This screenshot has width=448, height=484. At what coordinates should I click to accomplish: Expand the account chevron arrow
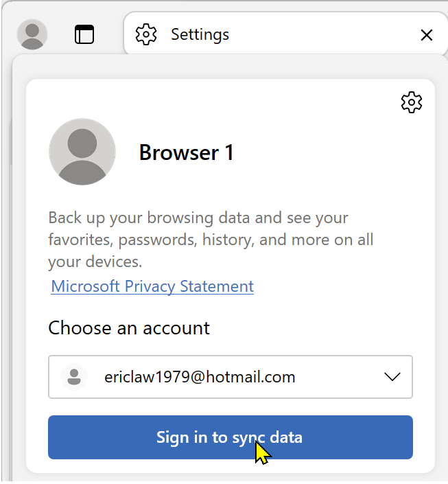[x=392, y=377]
